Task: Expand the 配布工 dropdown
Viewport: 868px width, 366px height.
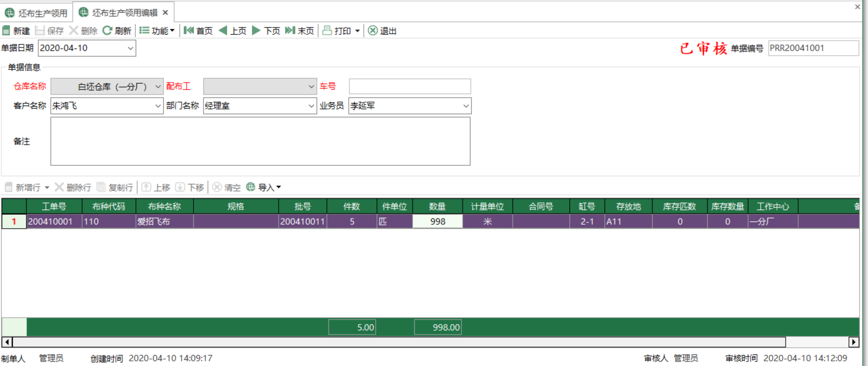Action: [311, 86]
